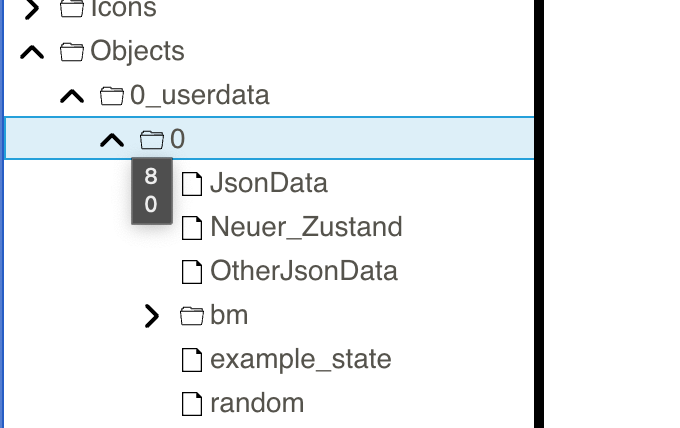Collapse the selected 0 folder chevron
This screenshot has width=680, height=428.
112,140
